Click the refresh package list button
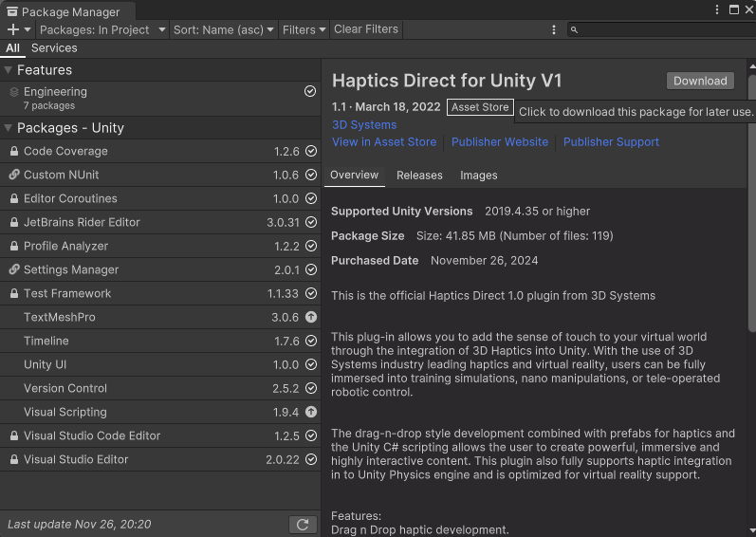Viewport: 756px width, 537px height. (x=303, y=525)
